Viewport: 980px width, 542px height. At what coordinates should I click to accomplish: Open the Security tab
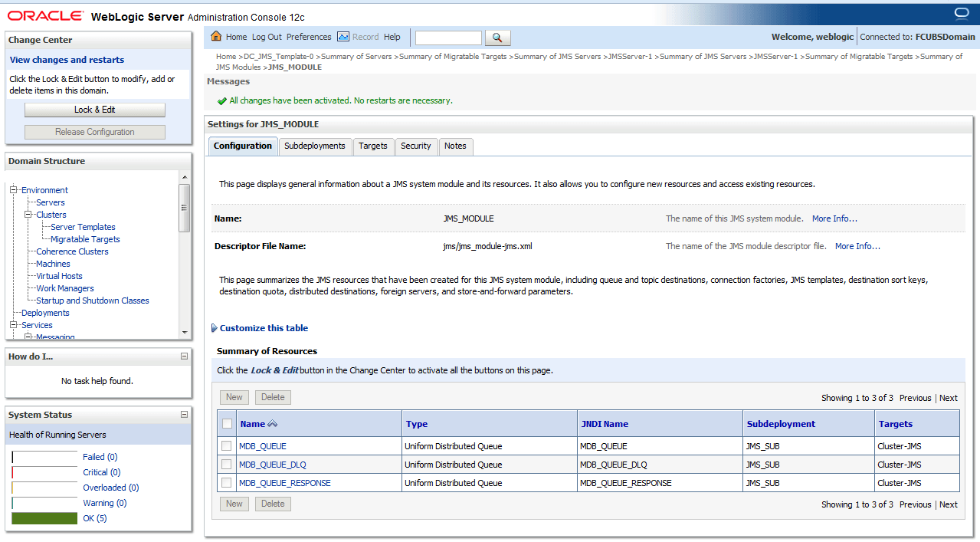click(415, 146)
